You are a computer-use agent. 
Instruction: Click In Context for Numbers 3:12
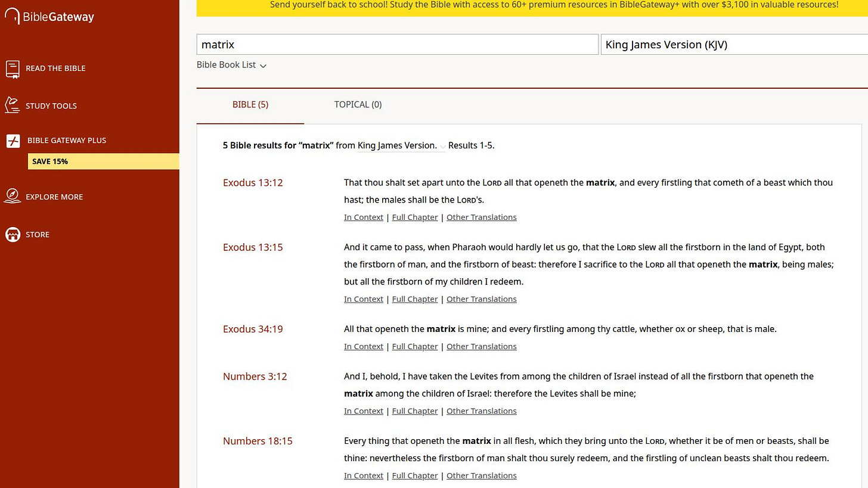364,411
